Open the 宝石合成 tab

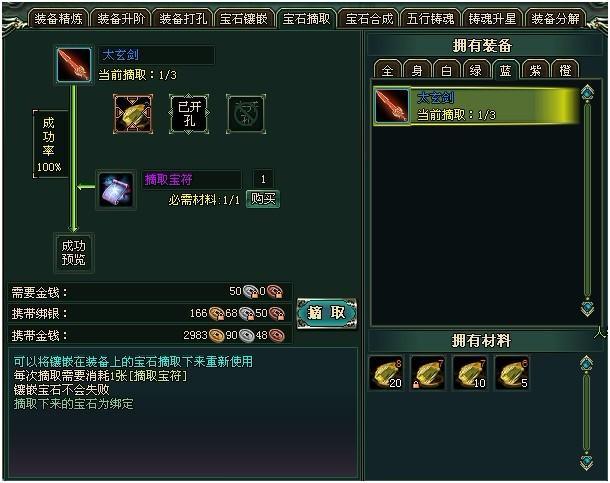point(369,19)
